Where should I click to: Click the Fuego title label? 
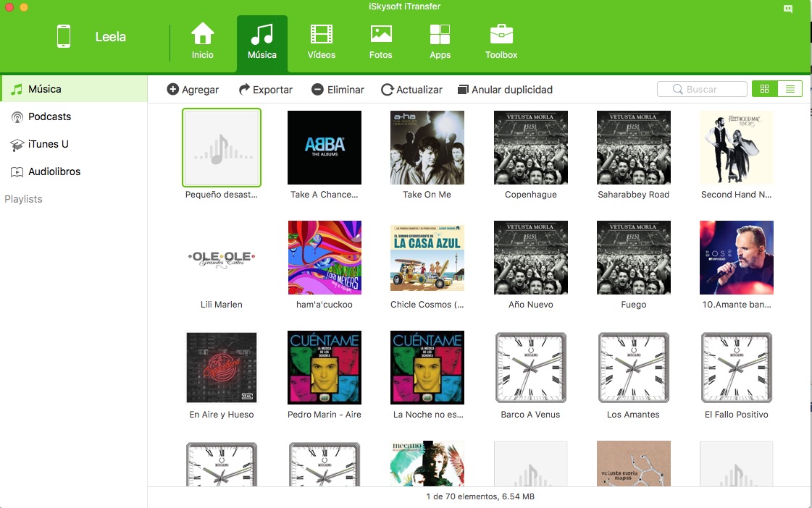[x=633, y=305]
